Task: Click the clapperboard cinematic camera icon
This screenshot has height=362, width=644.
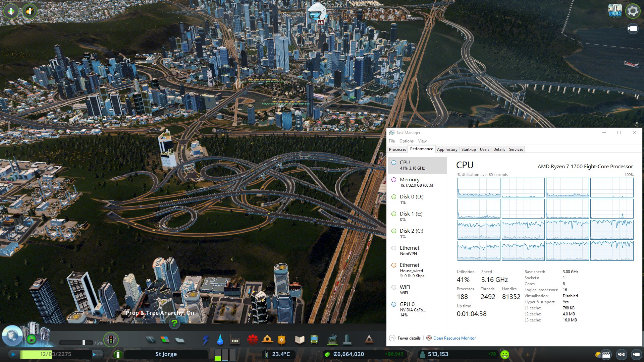Action: [606, 354]
